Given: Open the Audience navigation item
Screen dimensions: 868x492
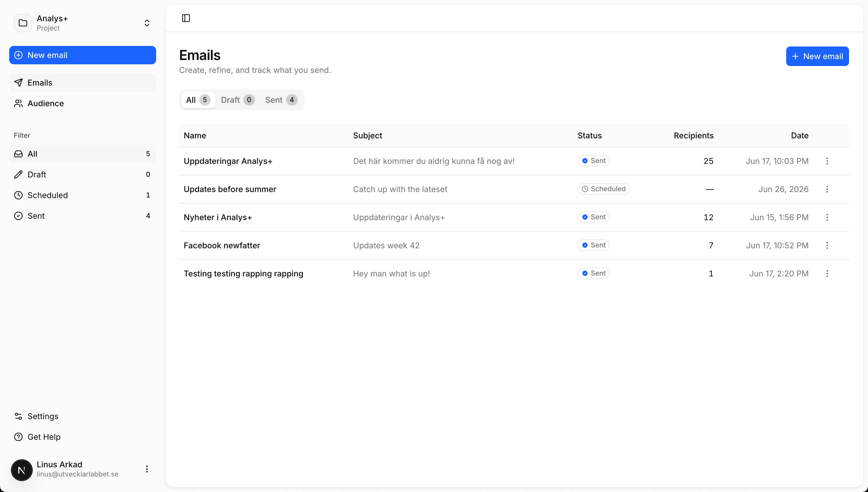Looking at the screenshot, I should click(x=82, y=103).
